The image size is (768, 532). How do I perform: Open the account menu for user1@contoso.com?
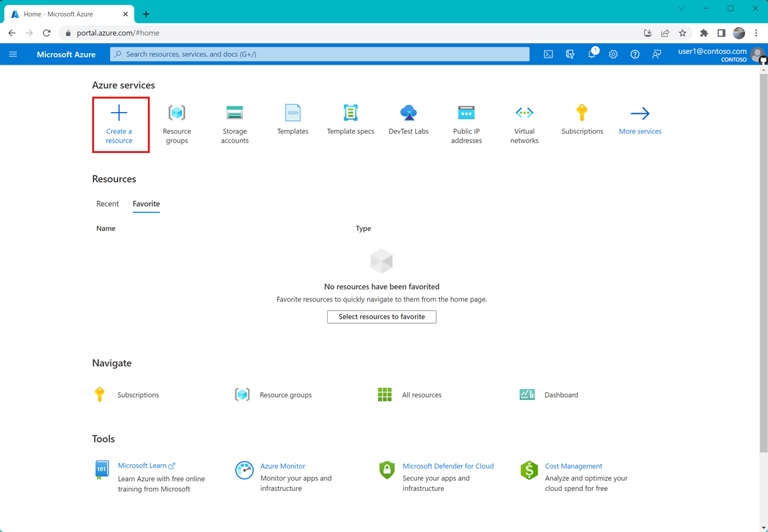pyautogui.click(x=711, y=54)
